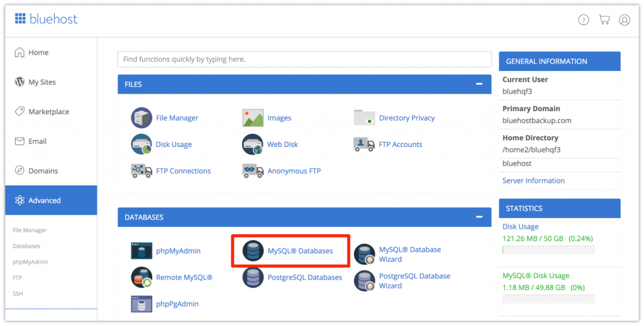Viewport: 644px width, 326px height.
Task: Open FTP sidebar submenu link
Action: coord(17,278)
